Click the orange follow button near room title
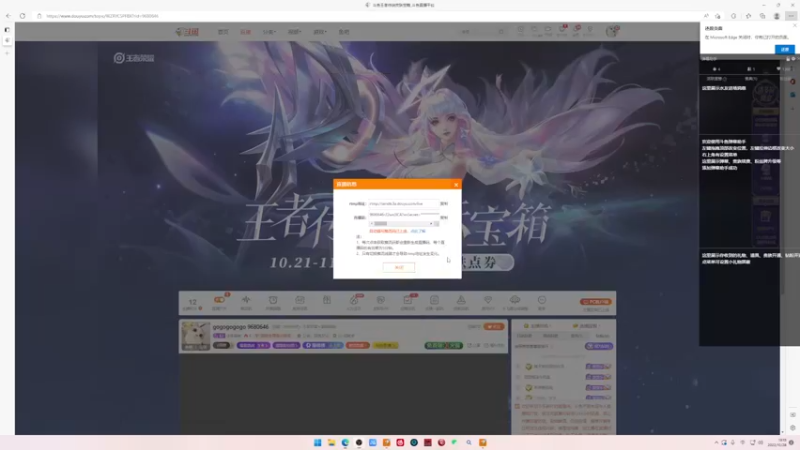 pyautogui.click(x=493, y=327)
